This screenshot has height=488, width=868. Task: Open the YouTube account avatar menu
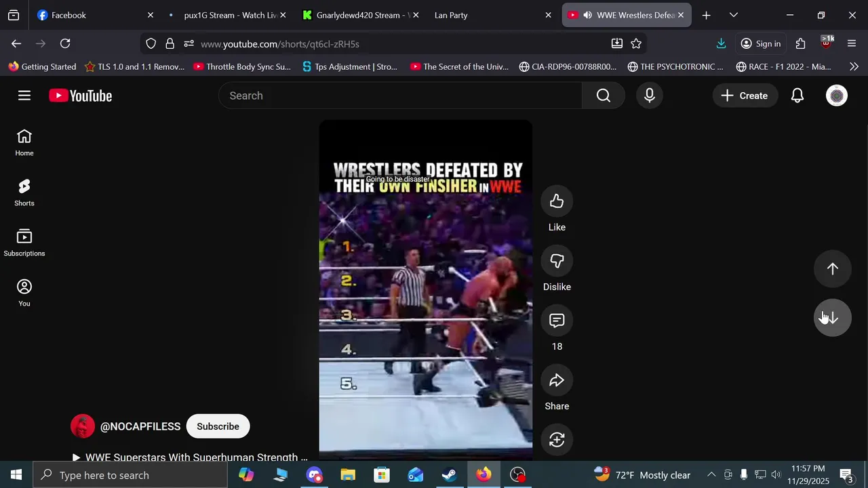pyautogui.click(x=837, y=96)
